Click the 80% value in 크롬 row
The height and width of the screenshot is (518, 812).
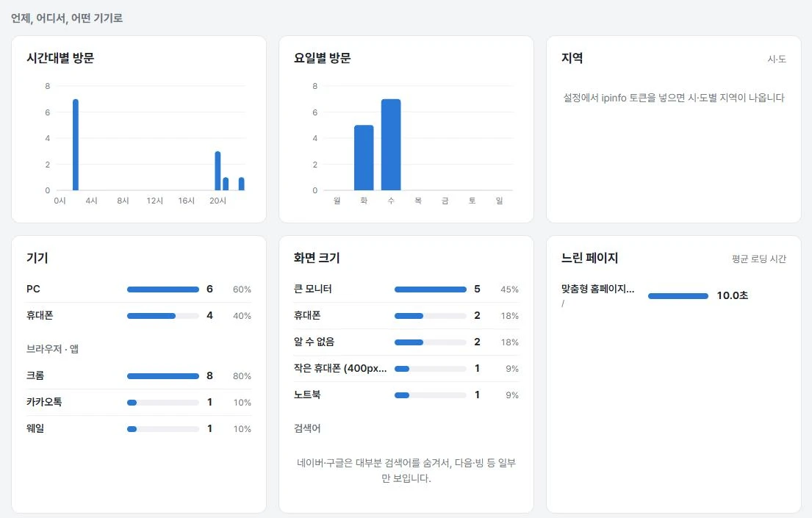[242, 376]
